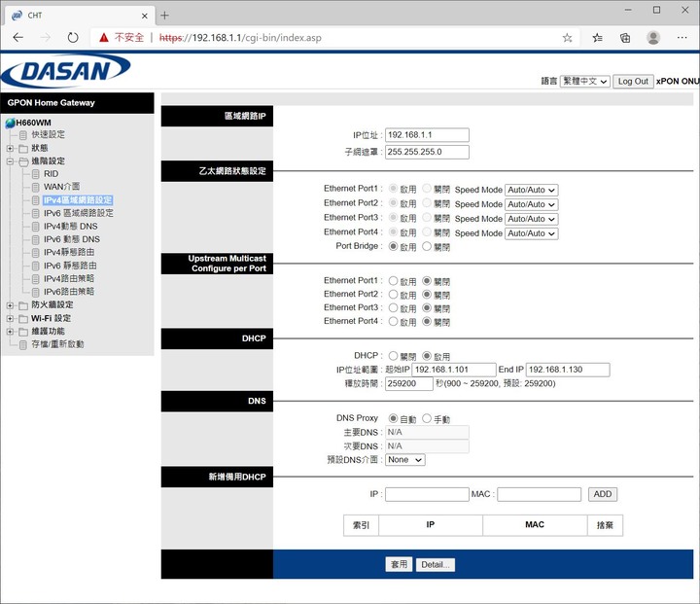Expand the 防火牆設定 tree node
The width and height of the screenshot is (700, 604).
pos(10,305)
